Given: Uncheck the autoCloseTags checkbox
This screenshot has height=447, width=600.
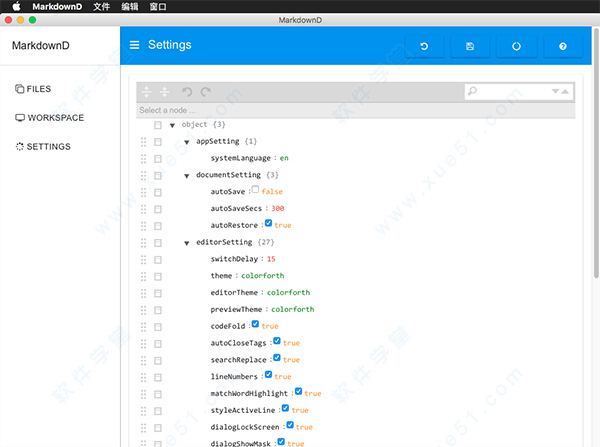Looking at the screenshot, I should coord(277,341).
